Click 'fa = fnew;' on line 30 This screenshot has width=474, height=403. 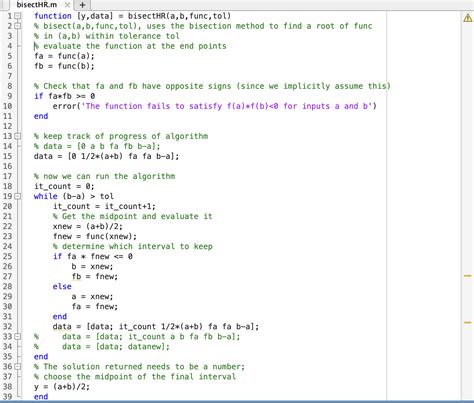pyautogui.click(x=95, y=306)
